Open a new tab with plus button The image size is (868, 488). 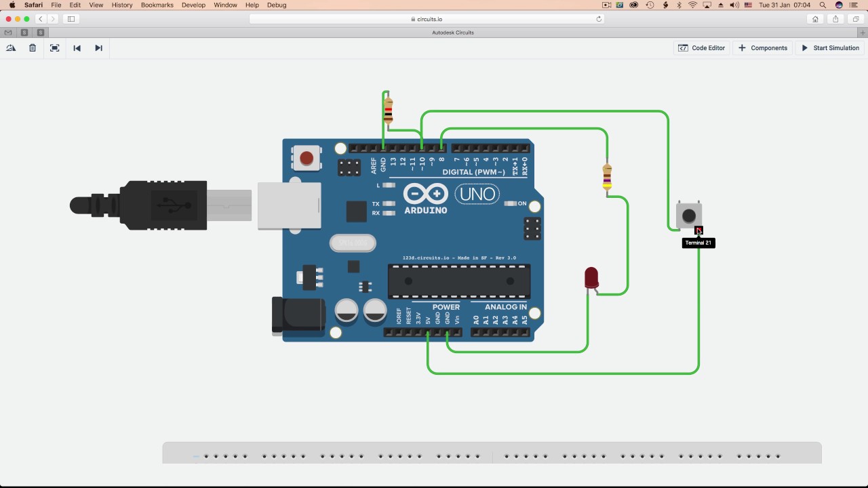coord(863,33)
